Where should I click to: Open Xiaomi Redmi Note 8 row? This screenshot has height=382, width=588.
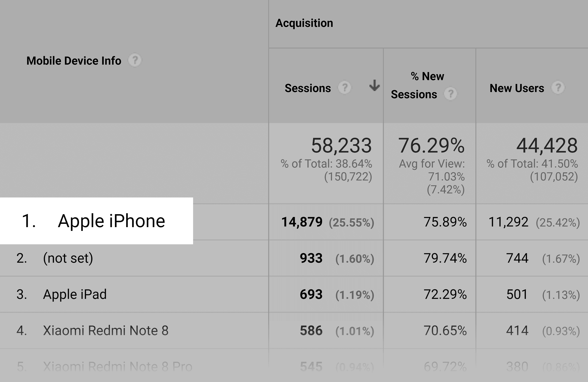point(106,330)
